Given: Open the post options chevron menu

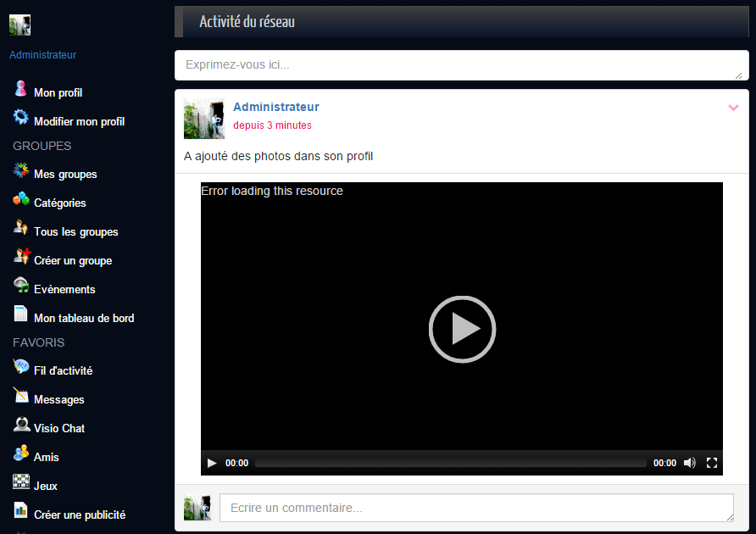Looking at the screenshot, I should click(x=733, y=108).
